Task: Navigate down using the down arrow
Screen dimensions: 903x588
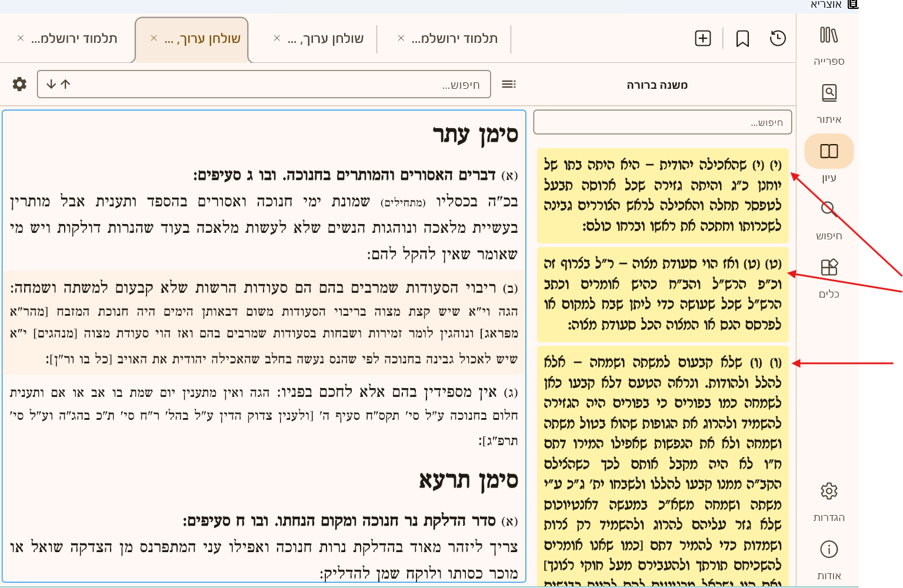Action: tap(52, 83)
